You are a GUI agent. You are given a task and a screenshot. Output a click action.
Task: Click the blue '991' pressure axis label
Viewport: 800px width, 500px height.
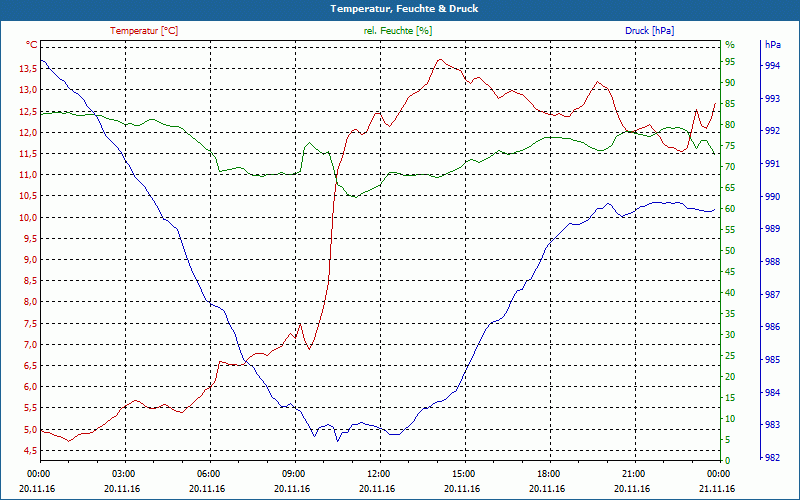[773, 164]
